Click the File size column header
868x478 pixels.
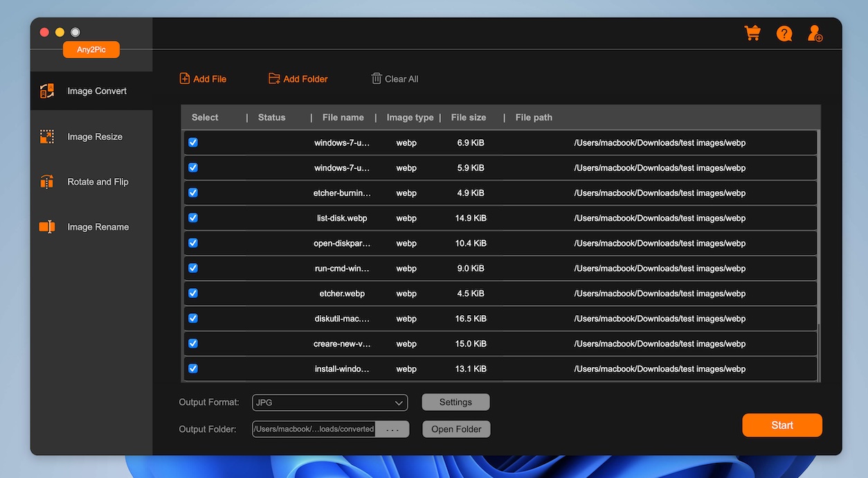pos(469,118)
